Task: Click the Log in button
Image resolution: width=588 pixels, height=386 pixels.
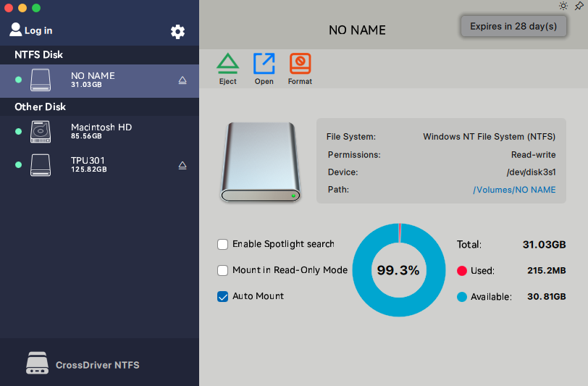Action: coord(31,30)
